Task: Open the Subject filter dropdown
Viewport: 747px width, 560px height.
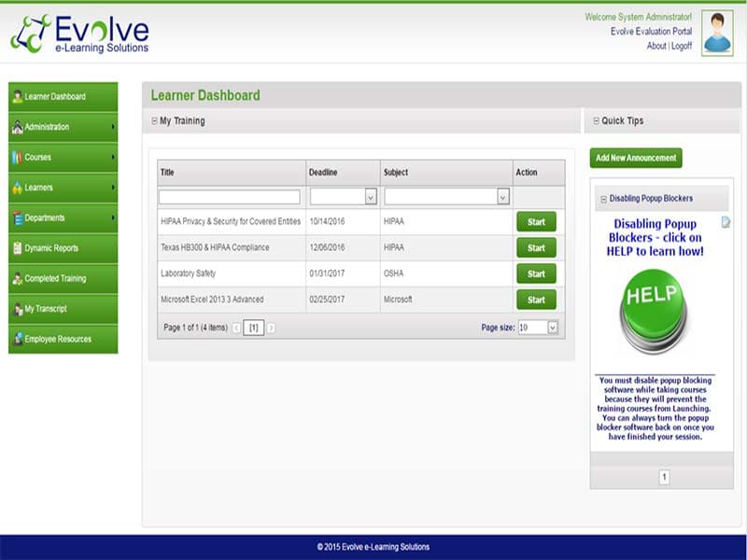Action: (502, 196)
